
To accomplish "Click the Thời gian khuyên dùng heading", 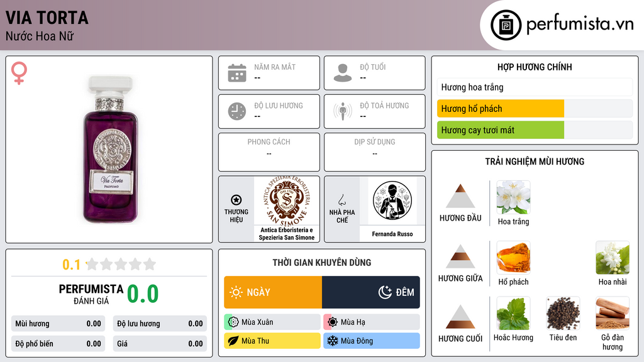I will [322, 263].
